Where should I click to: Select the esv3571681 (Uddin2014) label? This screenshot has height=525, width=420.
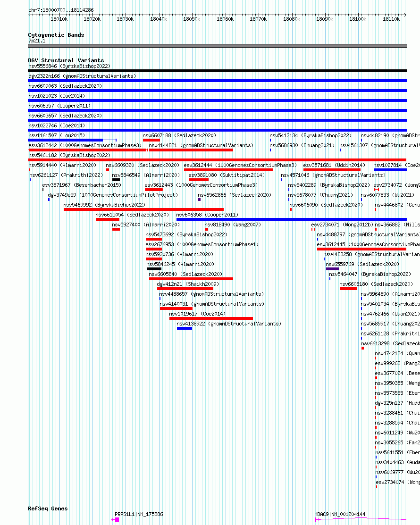point(334,166)
